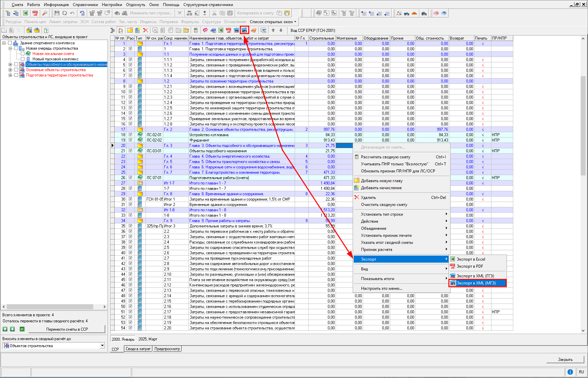This screenshot has width=588, height=378.
Task: Switch to the Сводка затрат tab
Action: [138, 349]
